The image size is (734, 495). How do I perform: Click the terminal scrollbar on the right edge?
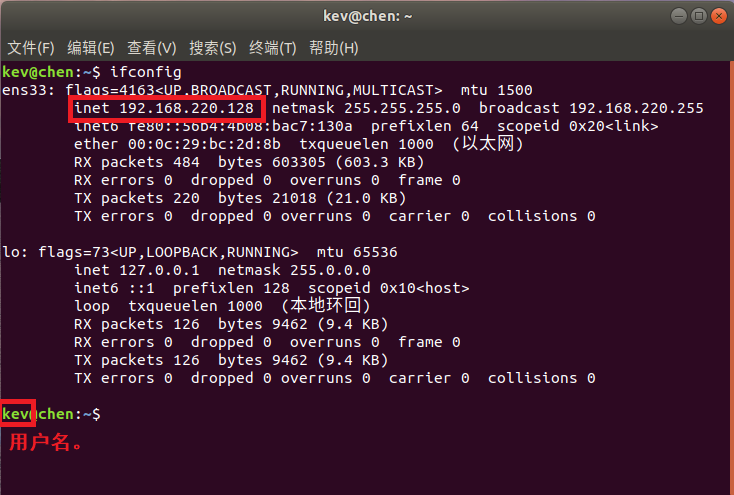point(731,277)
